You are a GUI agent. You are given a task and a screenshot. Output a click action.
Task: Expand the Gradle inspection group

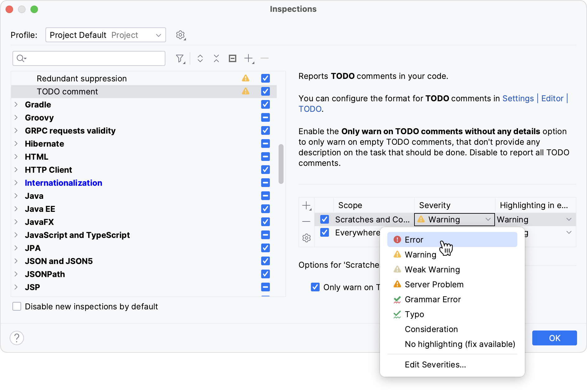pyautogui.click(x=16, y=105)
